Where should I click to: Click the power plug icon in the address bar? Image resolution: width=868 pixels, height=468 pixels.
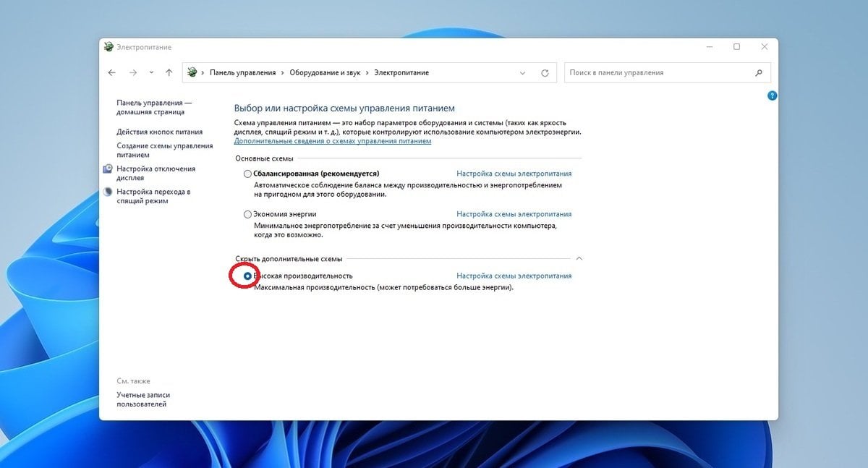[192, 72]
